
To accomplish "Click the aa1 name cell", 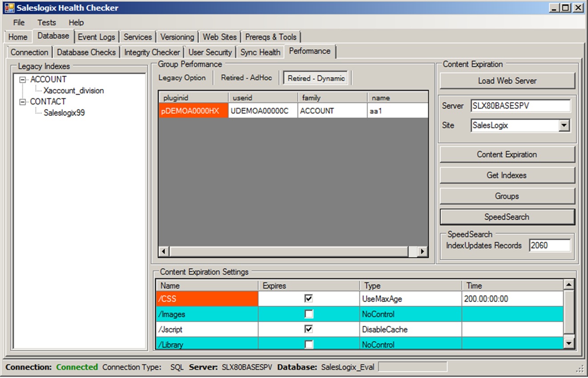I will [x=397, y=111].
